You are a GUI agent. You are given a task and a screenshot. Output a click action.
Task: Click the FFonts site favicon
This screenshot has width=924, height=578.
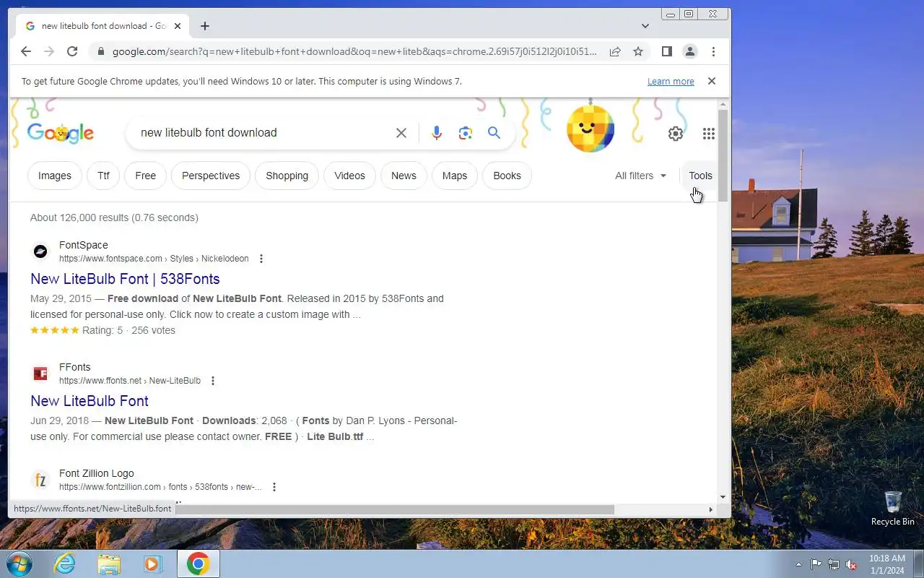point(40,374)
